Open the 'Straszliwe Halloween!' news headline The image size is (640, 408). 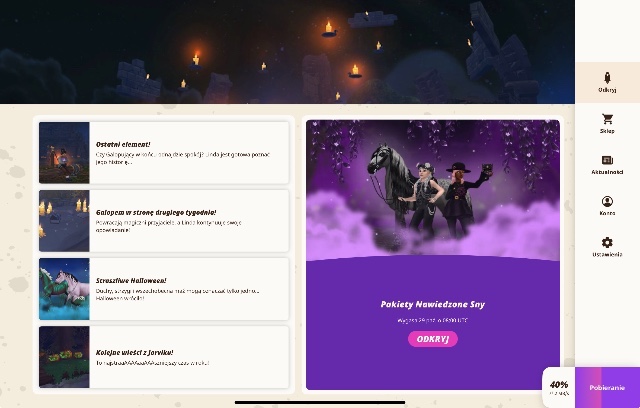(131, 280)
